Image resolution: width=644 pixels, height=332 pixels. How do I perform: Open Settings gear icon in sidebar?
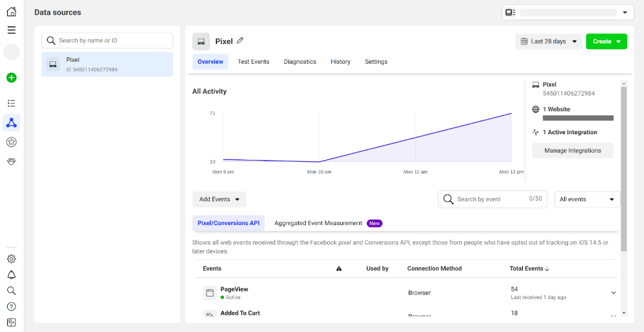click(x=11, y=259)
